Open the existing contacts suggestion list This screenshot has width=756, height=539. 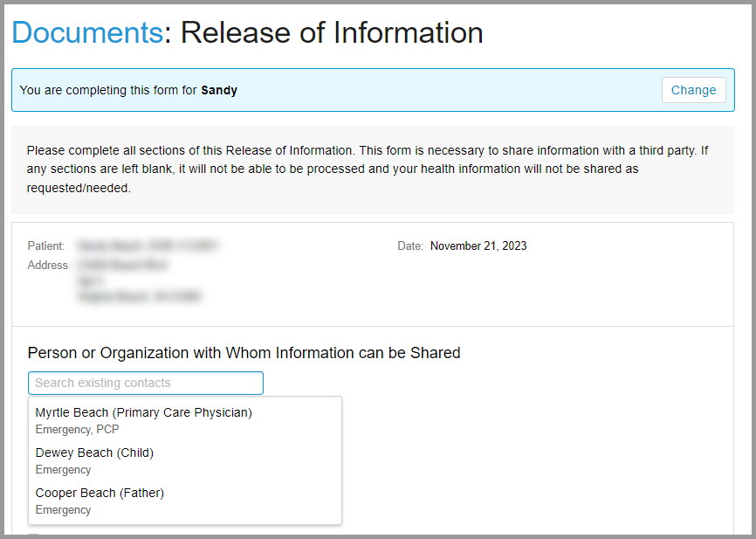click(x=184, y=460)
